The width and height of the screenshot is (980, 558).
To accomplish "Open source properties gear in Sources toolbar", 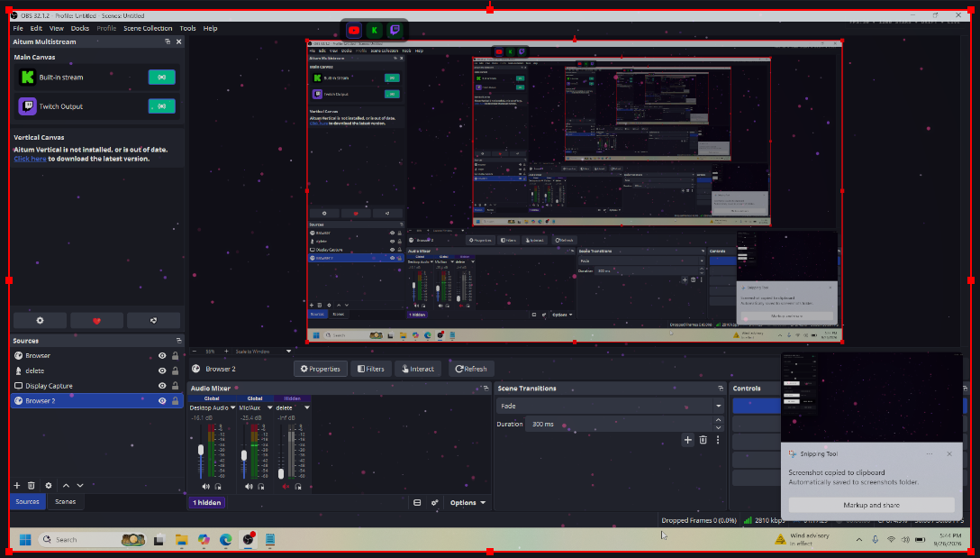I will 48,486.
